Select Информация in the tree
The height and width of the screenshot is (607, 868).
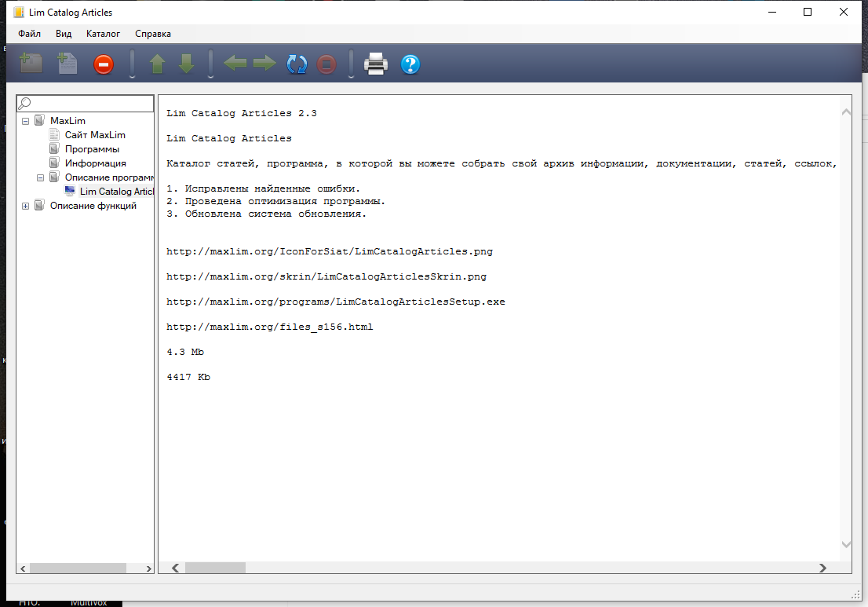[95, 163]
